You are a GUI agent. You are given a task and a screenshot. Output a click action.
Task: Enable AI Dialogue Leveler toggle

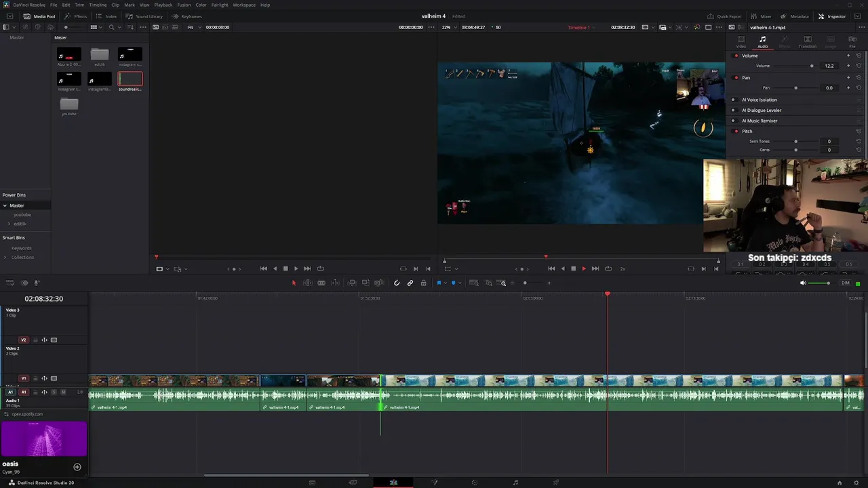pos(733,110)
